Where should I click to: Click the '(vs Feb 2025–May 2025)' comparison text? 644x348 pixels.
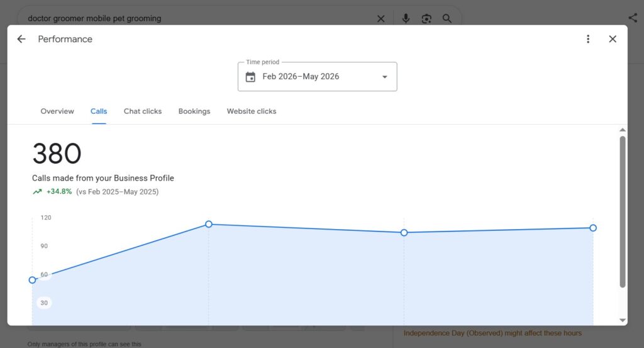coord(118,192)
